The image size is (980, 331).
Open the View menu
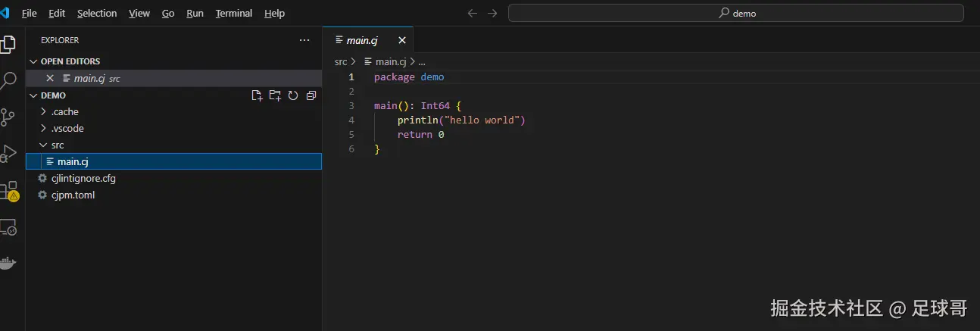(x=139, y=13)
